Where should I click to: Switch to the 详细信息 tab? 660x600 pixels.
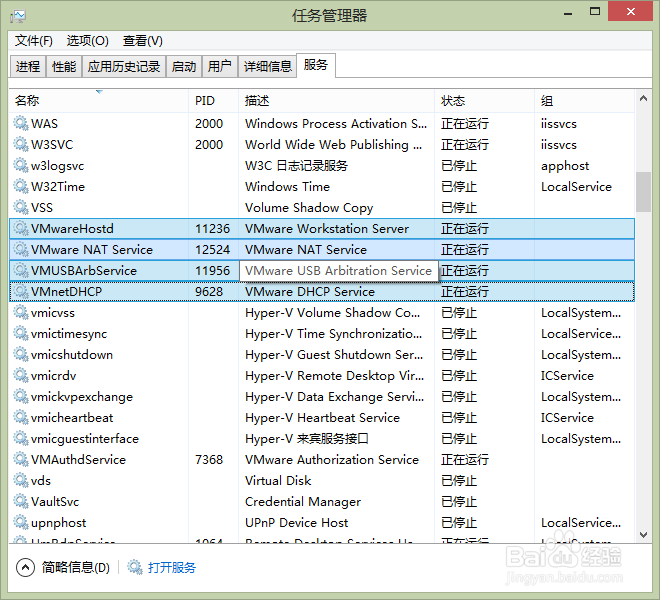click(x=268, y=67)
